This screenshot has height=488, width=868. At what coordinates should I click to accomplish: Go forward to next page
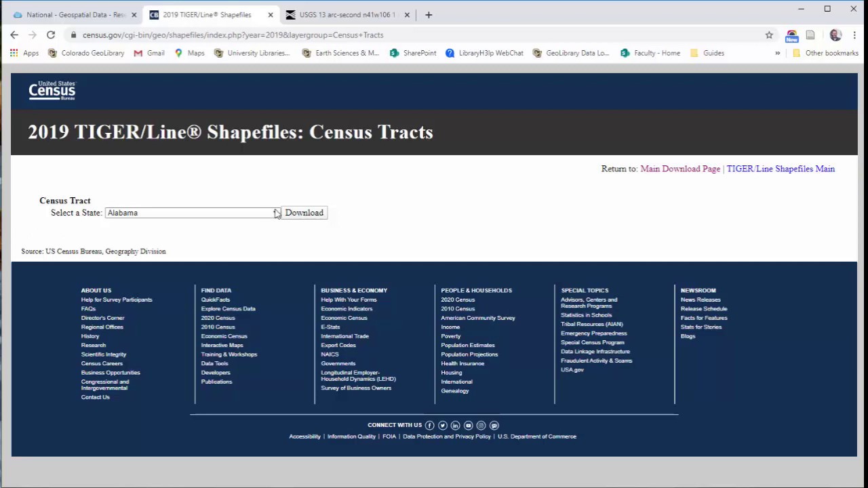(33, 35)
